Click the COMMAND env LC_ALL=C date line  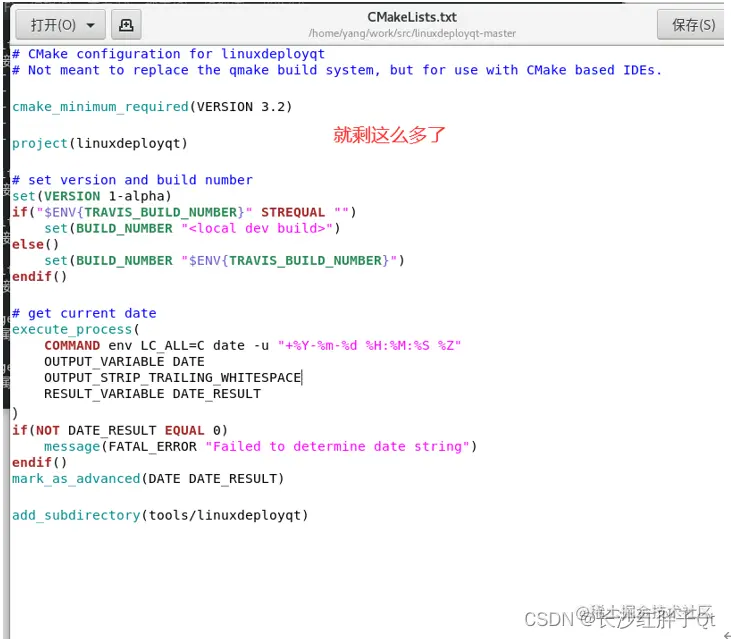pyautogui.click(x=252, y=346)
